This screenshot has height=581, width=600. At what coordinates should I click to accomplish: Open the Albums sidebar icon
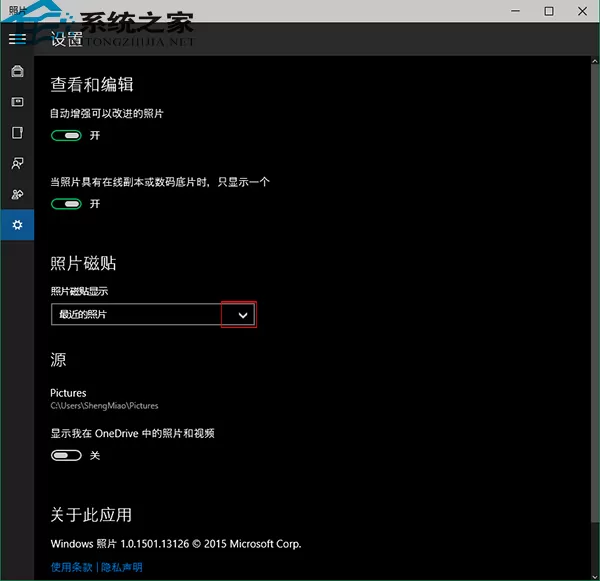point(17,102)
